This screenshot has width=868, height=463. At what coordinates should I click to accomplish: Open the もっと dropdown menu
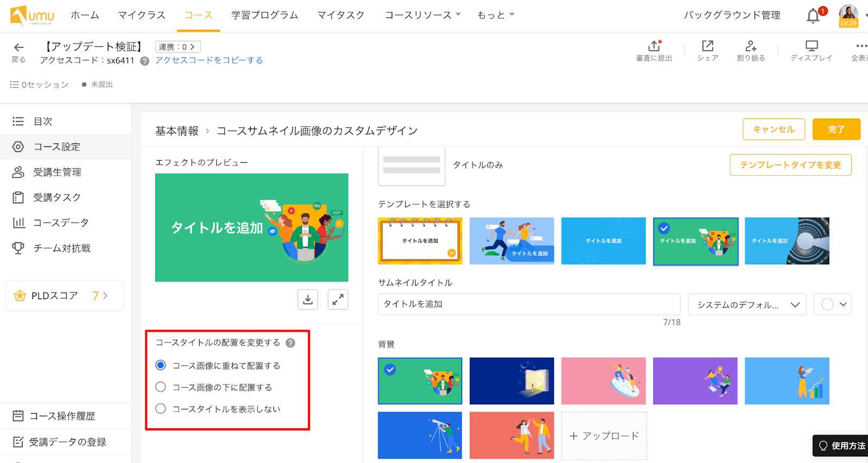coord(495,15)
